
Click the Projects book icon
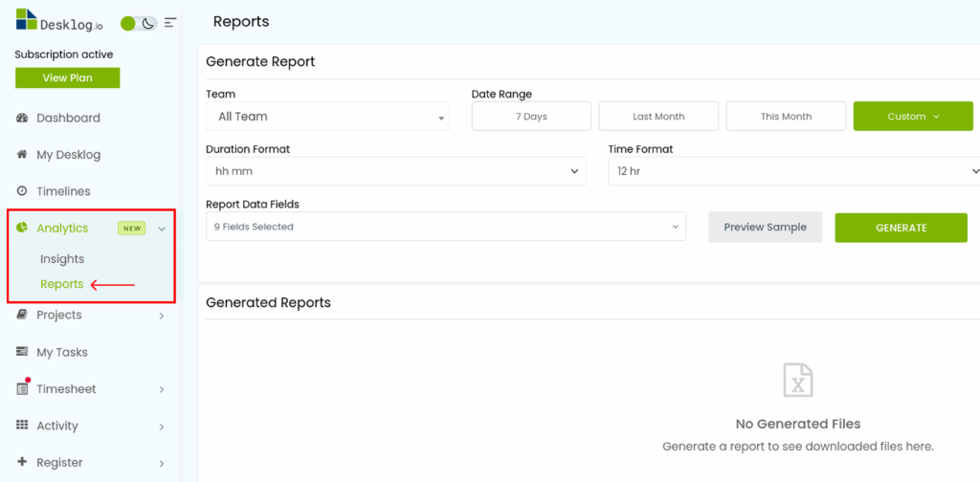point(22,315)
